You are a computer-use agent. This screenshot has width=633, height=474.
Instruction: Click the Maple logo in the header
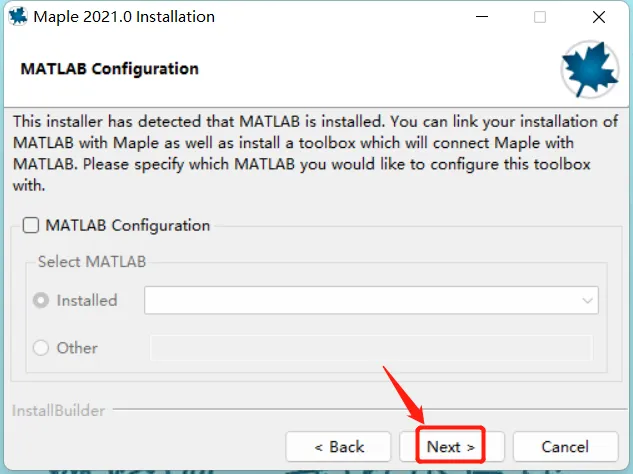click(x=590, y=69)
